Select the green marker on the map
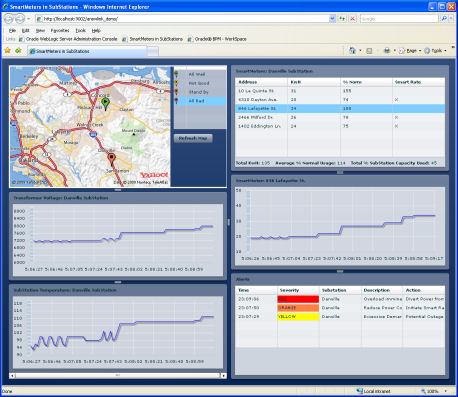The height and width of the screenshot is (397, 458). (105, 104)
